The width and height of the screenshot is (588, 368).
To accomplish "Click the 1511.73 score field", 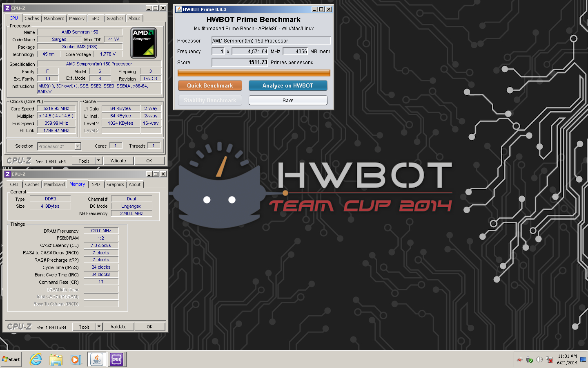I will [x=240, y=62].
